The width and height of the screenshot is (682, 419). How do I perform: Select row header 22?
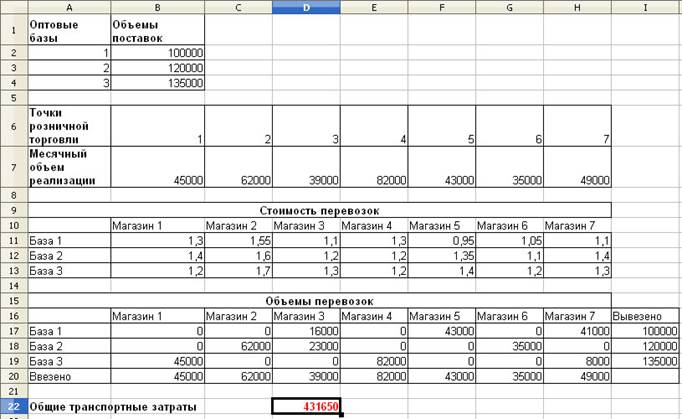[13, 406]
